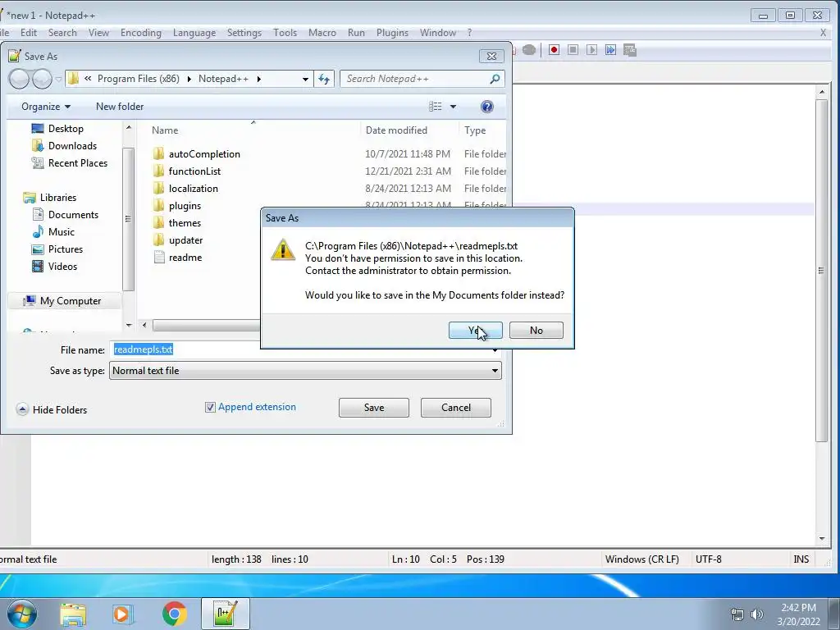Click the Stop Recording macro toolbar icon
Viewport: 840px width, 630px height.
(573, 50)
